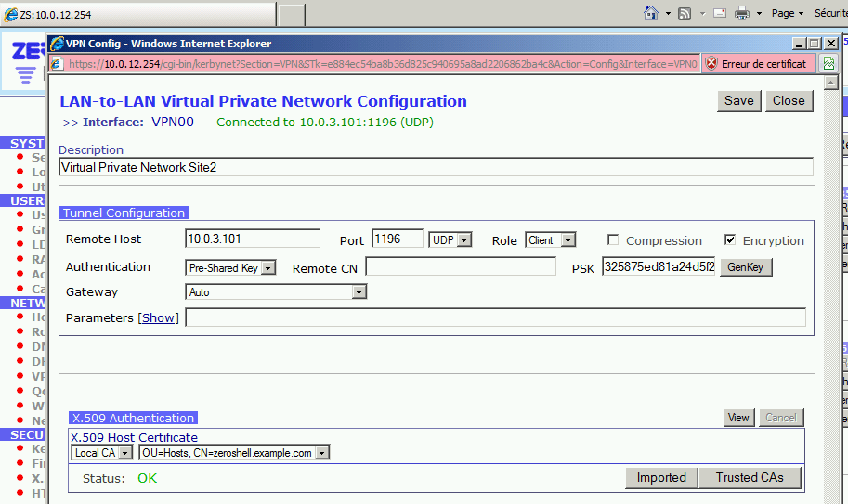Viewport: 848px width, 504px height.
Task: Open the Authentication Pre-Shared Key dropdown
Action: 231,268
